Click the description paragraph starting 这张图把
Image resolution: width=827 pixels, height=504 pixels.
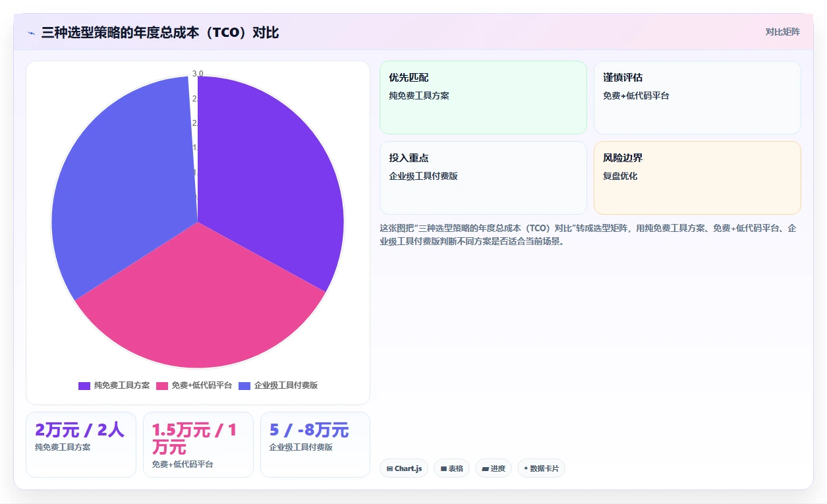pyautogui.click(x=588, y=235)
